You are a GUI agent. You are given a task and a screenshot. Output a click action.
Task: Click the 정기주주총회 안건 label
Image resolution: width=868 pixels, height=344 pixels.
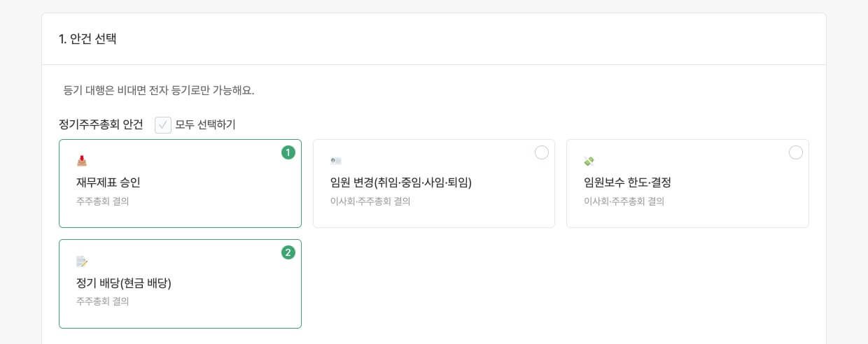pos(101,125)
